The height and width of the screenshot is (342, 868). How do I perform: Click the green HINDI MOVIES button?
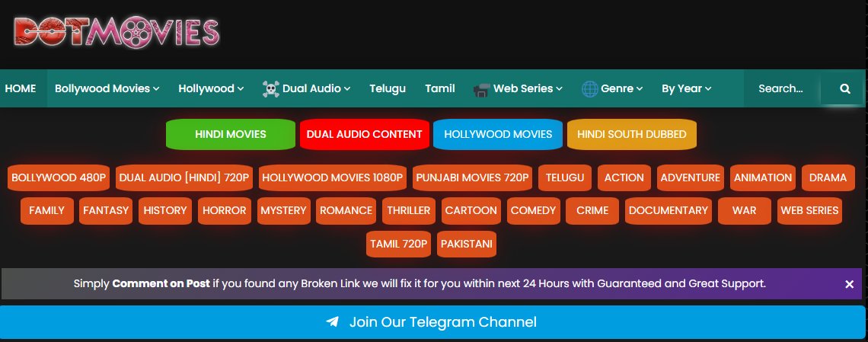[x=230, y=134]
